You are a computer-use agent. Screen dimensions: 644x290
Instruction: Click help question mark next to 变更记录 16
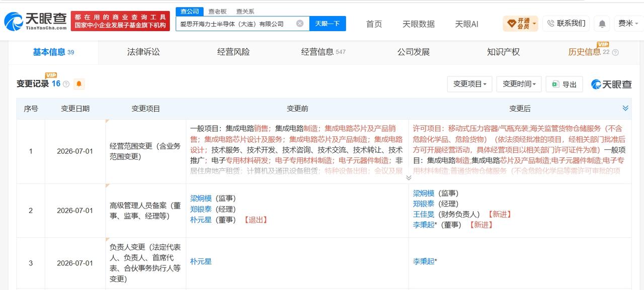pos(66,84)
